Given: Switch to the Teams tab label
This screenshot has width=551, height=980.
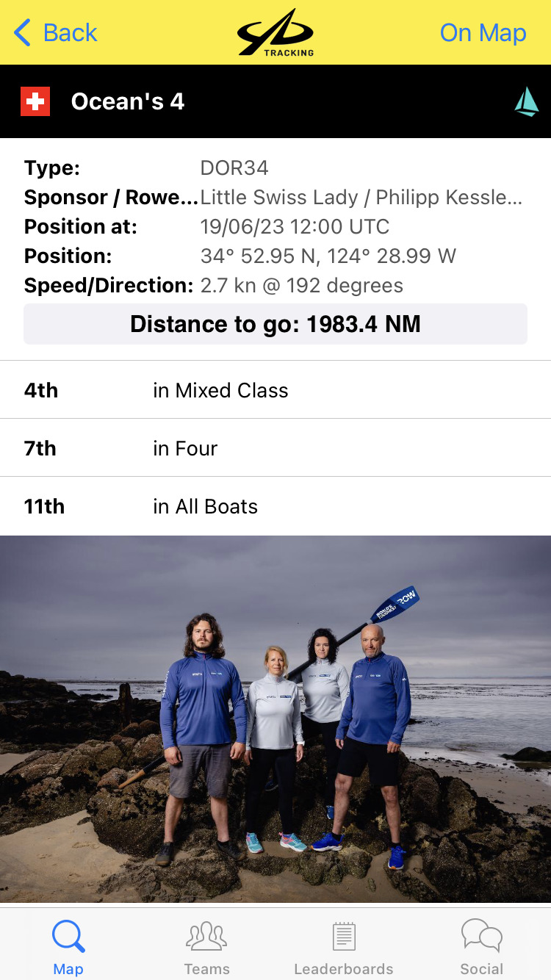Looking at the screenshot, I should [x=206, y=969].
